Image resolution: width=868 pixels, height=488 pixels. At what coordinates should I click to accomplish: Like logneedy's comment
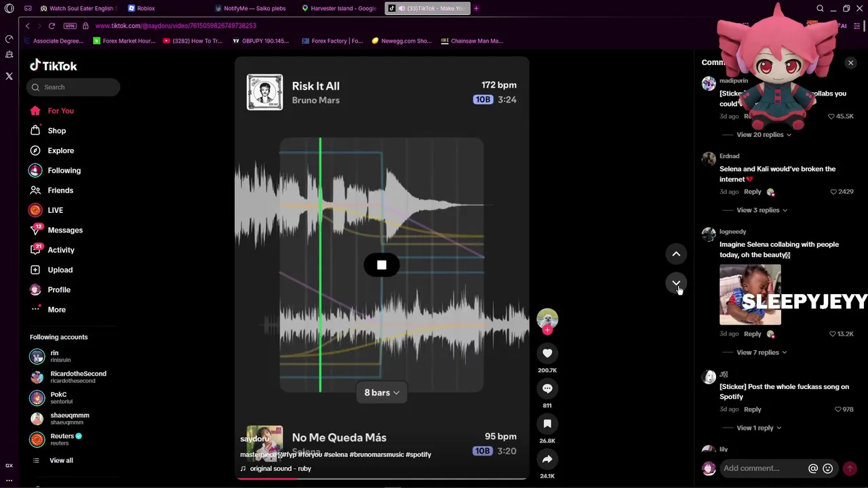click(833, 334)
